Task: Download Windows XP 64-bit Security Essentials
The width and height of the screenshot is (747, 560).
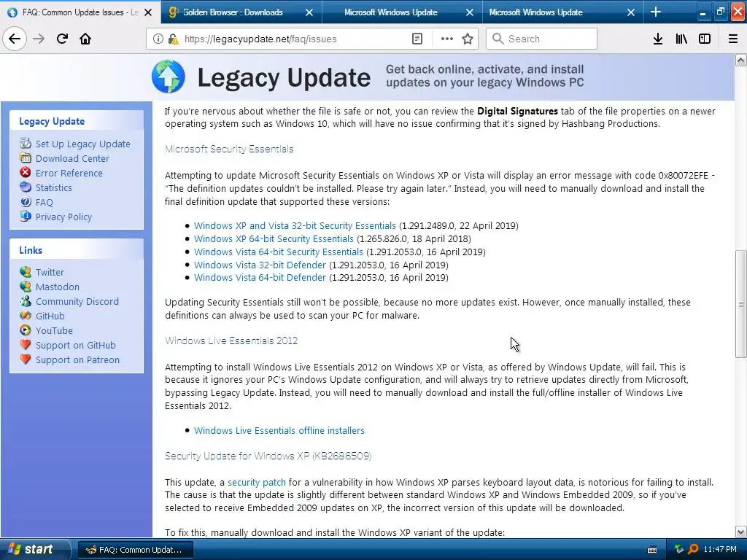Action: pos(274,238)
